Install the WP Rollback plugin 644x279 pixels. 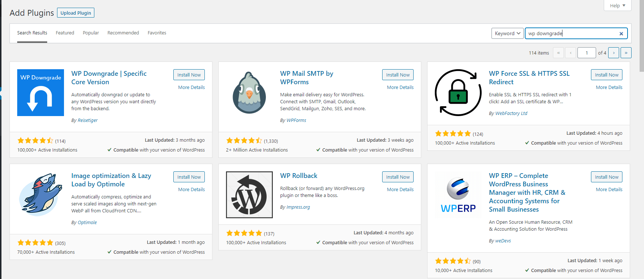pos(398,177)
